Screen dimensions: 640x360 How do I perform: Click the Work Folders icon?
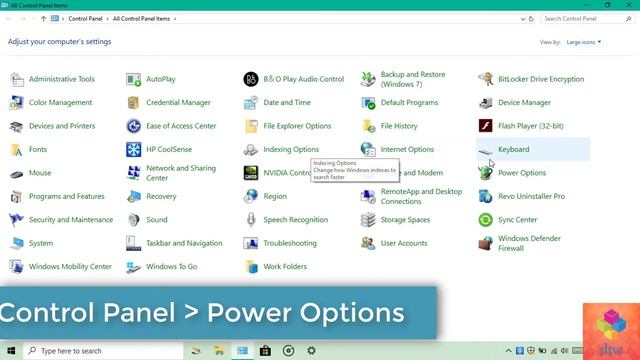coord(251,267)
